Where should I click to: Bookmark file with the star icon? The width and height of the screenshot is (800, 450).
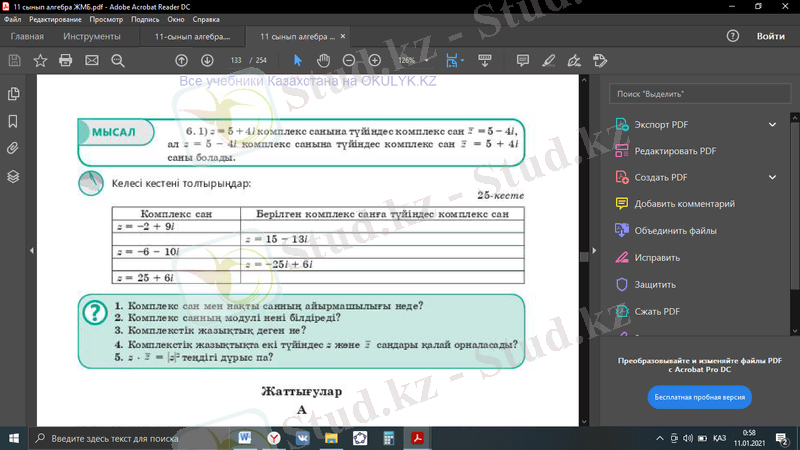40,60
